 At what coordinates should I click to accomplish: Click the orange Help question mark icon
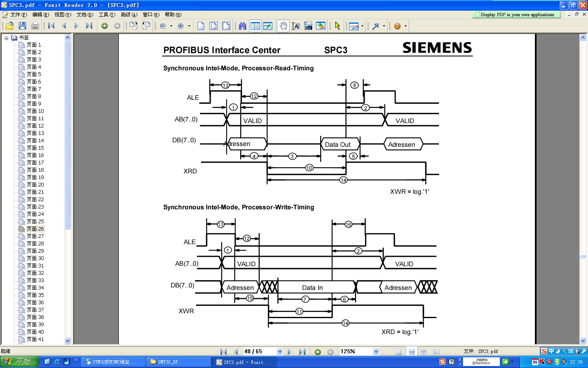click(x=397, y=26)
